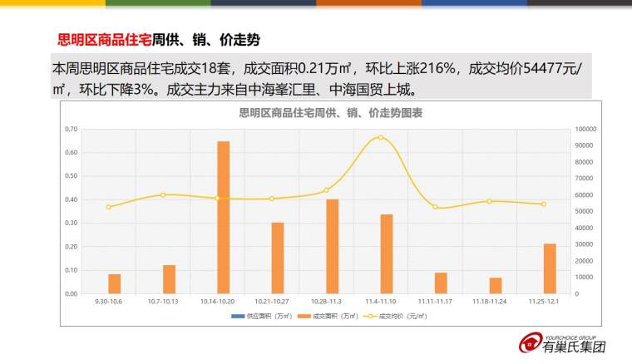Click the x-axis label 11.25-12.1
Viewport: 632px width, 364px height.
pos(544,302)
